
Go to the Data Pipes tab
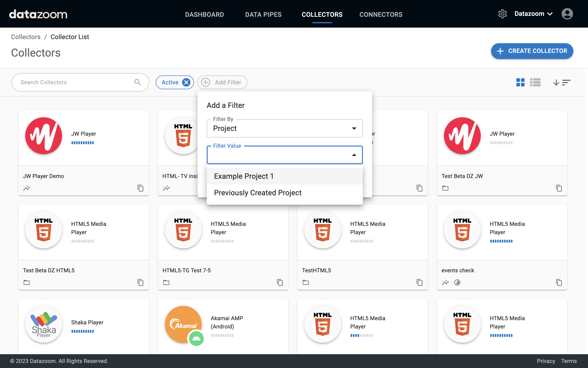[263, 14]
